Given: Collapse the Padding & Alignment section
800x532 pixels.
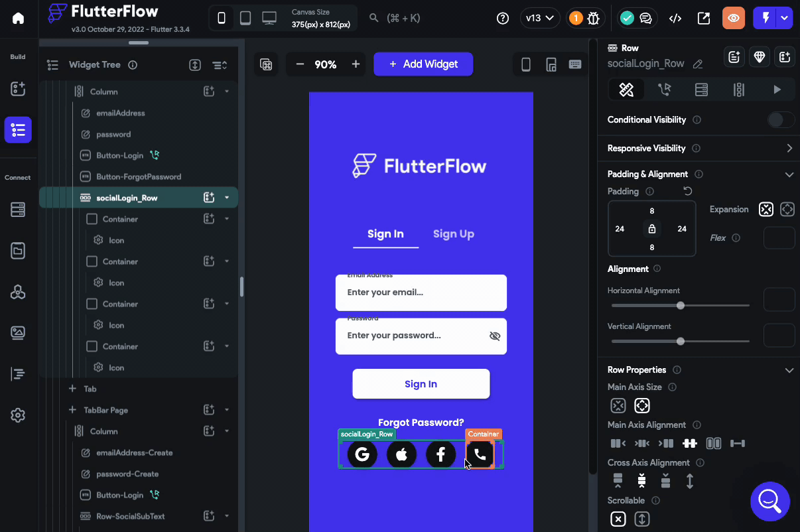Looking at the screenshot, I should tap(789, 174).
